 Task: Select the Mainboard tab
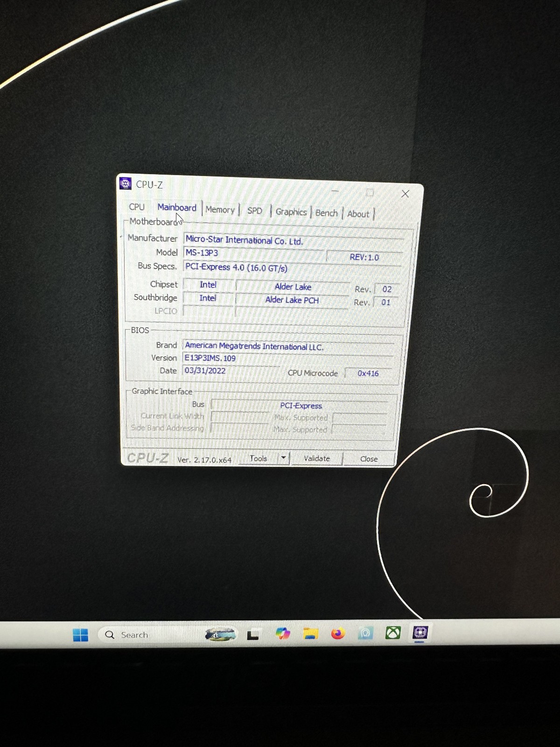click(176, 207)
